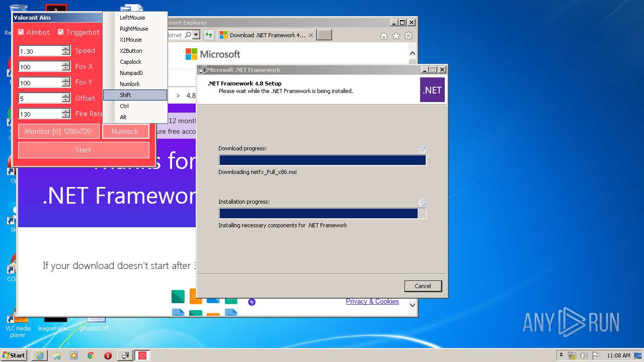Image resolution: width=644 pixels, height=362 pixels.
Task: Cancel the .NET Framework setup
Action: pos(423,286)
